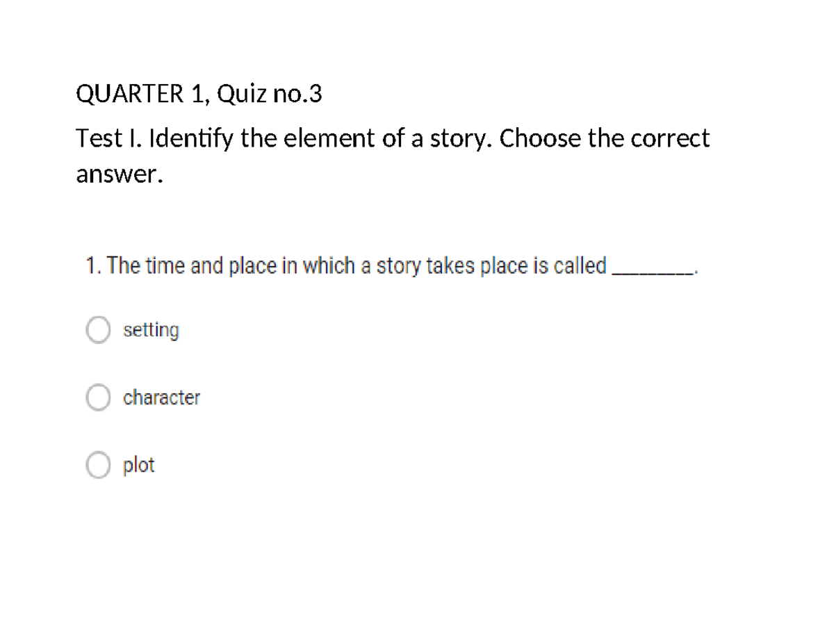Click the number "1." of the question

[92, 265]
